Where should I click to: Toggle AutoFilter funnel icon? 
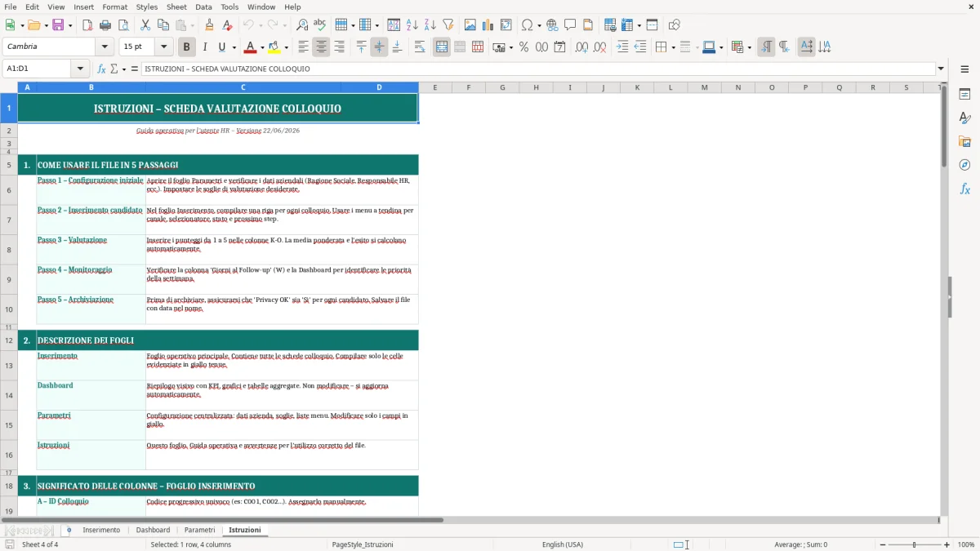pos(448,24)
